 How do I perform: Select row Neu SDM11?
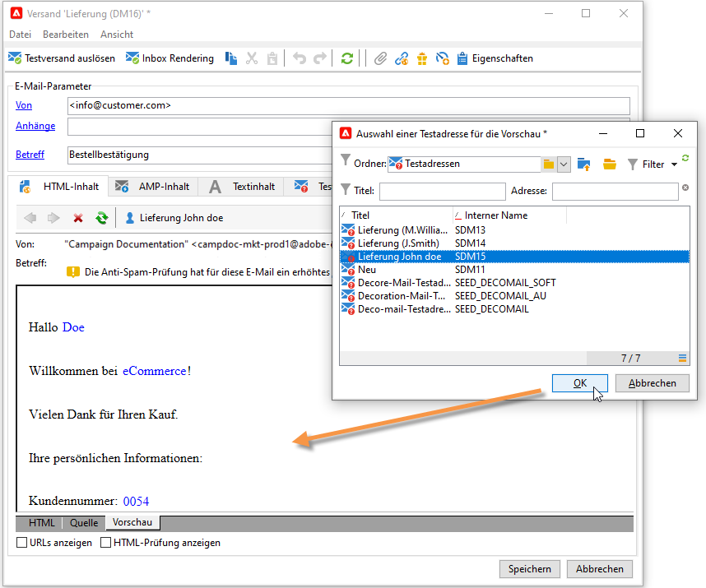coord(514,270)
